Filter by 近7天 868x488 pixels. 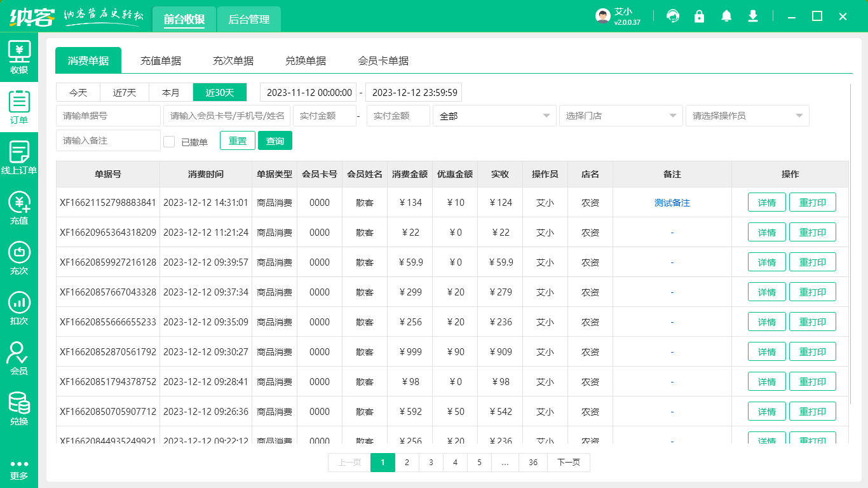coord(125,92)
